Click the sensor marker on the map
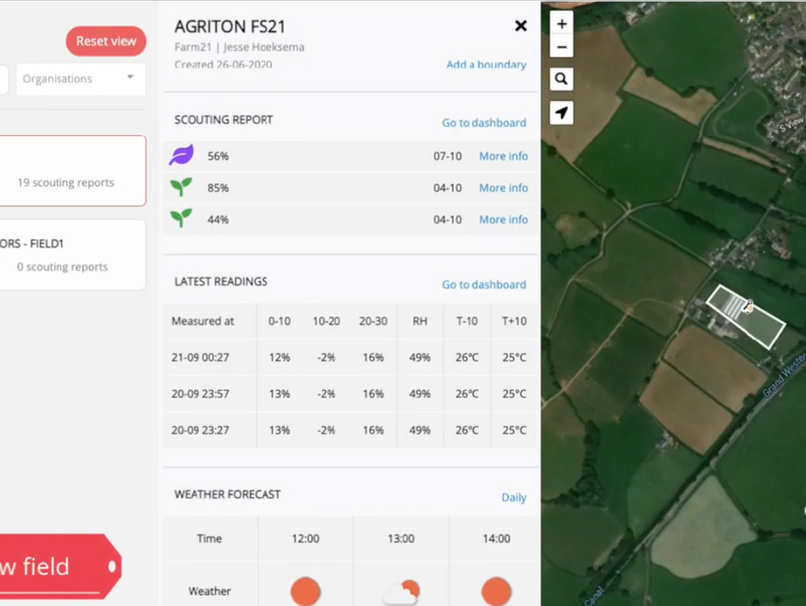Screen dimensions: 806x606 pos(747,307)
